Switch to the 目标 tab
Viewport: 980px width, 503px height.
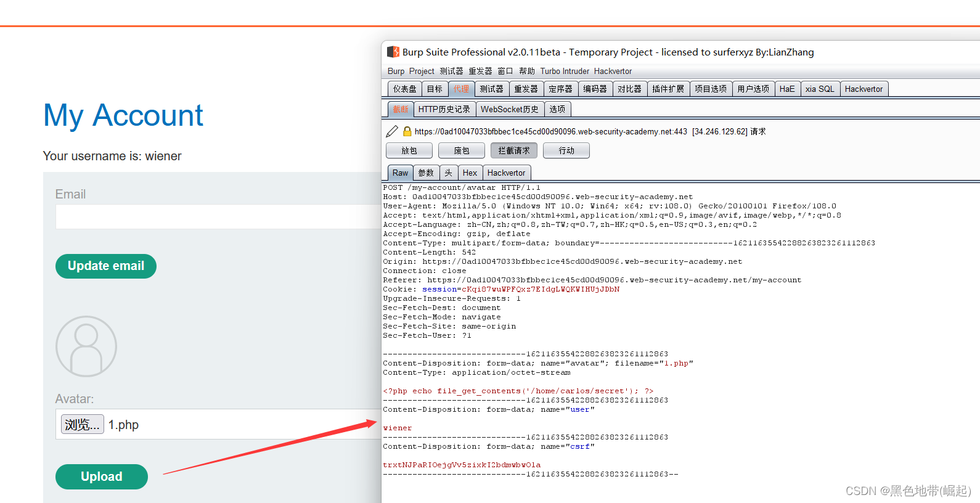click(x=435, y=89)
